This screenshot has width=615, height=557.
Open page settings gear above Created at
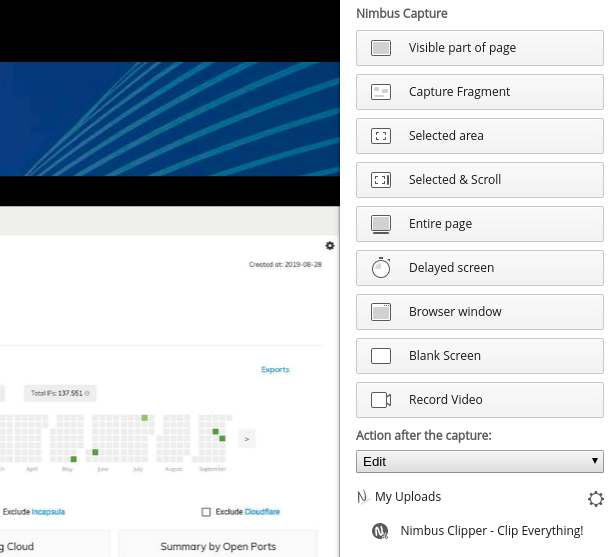330,246
